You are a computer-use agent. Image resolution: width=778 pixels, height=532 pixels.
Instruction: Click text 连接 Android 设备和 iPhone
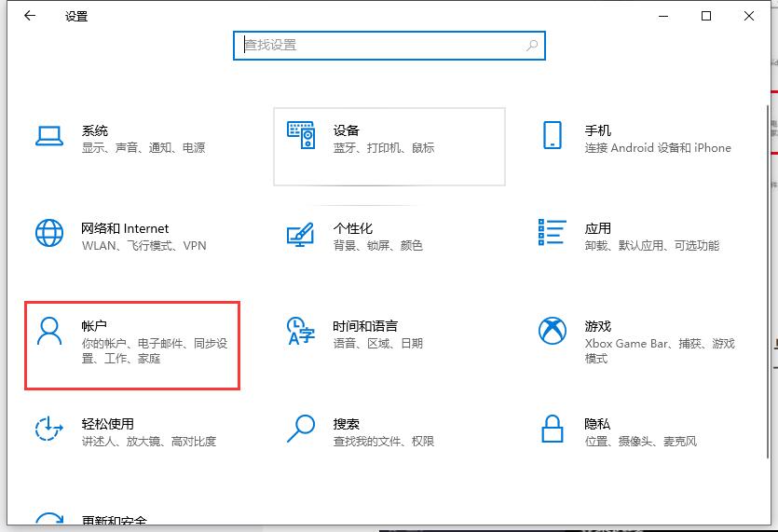click(x=658, y=148)
